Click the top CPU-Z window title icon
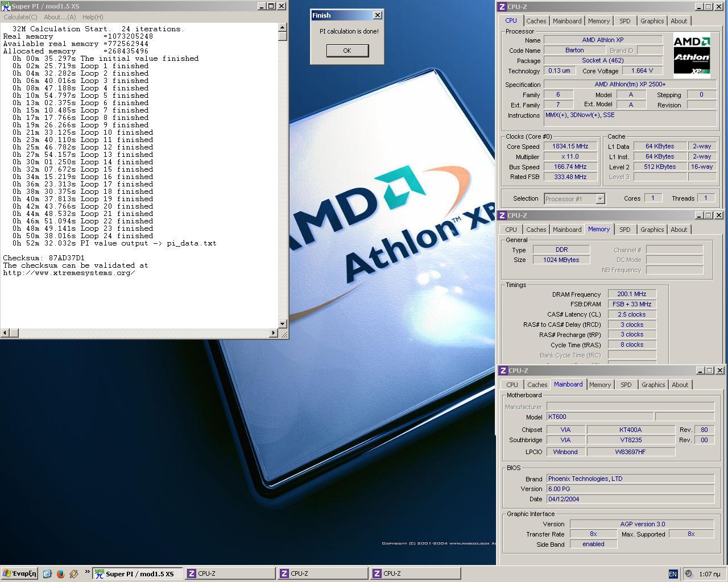The image size is (728, 582). coord(502,7)
